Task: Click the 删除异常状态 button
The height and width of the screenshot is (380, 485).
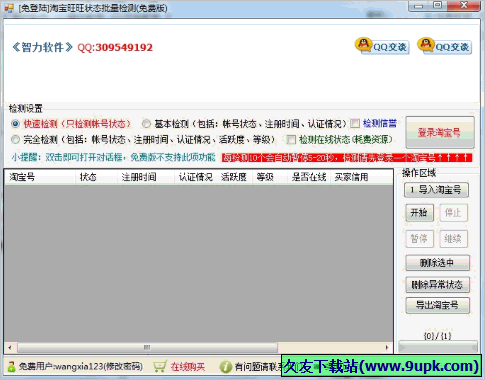Action: point(437,285)
